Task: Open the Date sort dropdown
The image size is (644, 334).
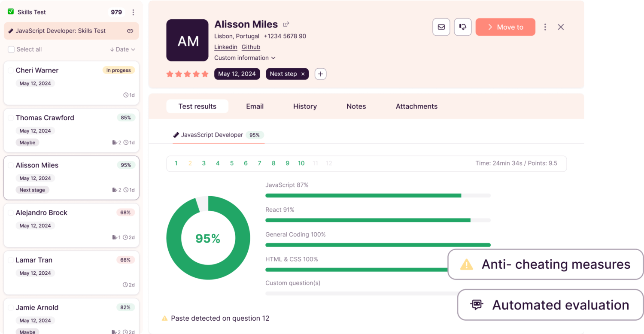Action: click(122, 49)
